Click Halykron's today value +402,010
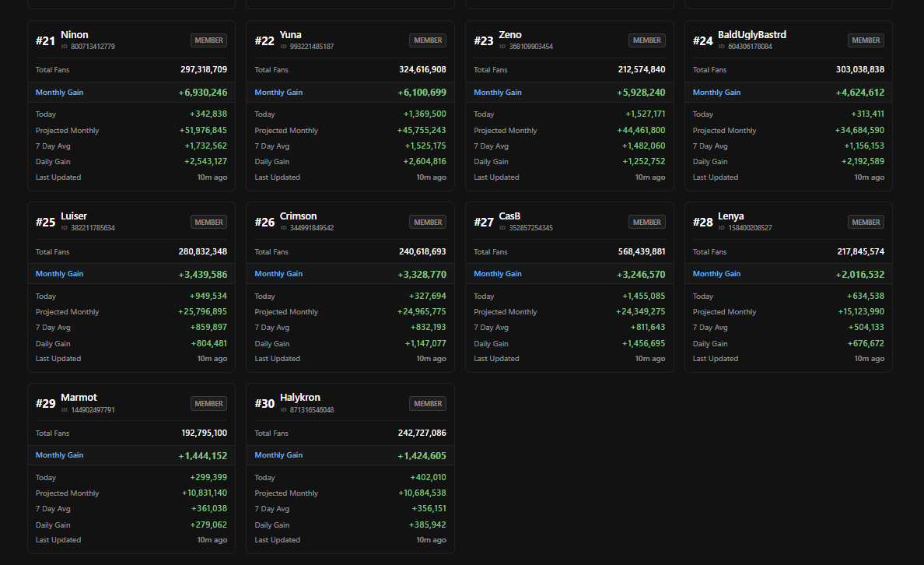Image resolution: width=924 pixels, height=565 pixels. click(x=428, y=477)
